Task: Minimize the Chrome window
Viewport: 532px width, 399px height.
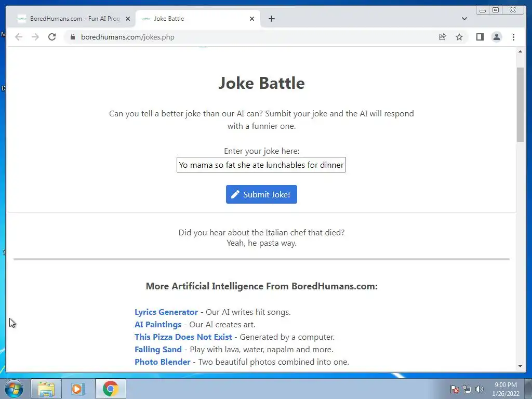Action: click(483, 10)
